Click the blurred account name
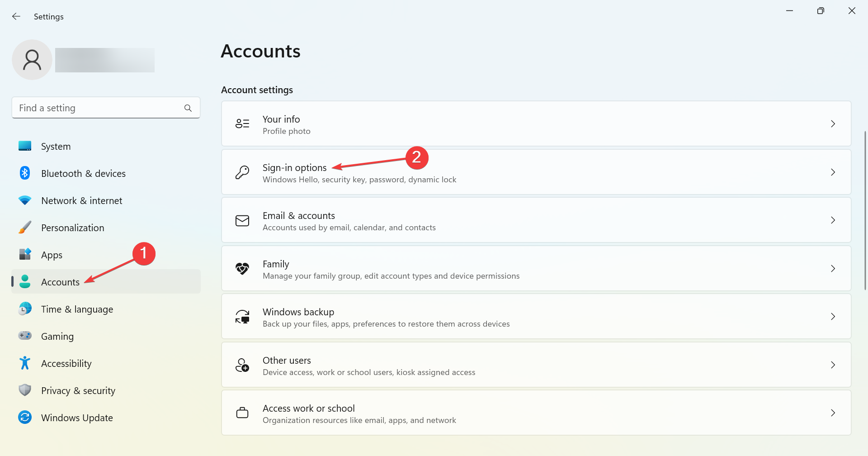Screen dimensions: 868x456 pyautogui.click(x=105, y=60)
